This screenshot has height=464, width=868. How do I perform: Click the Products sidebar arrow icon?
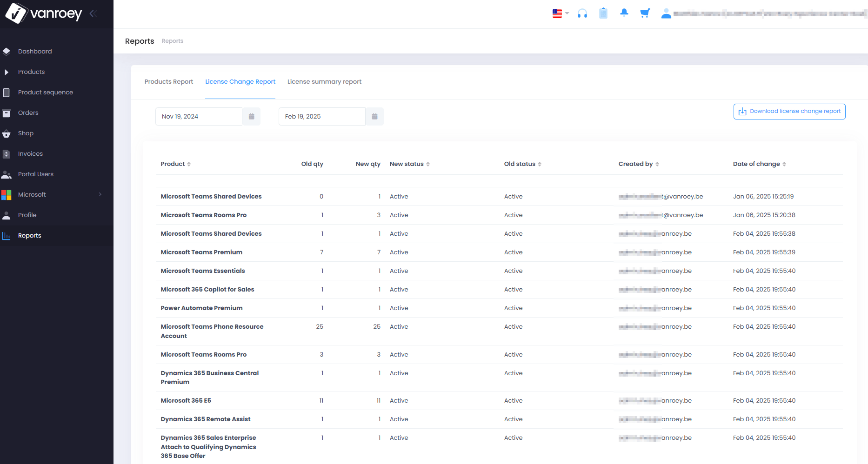click(x=7, y=72)
